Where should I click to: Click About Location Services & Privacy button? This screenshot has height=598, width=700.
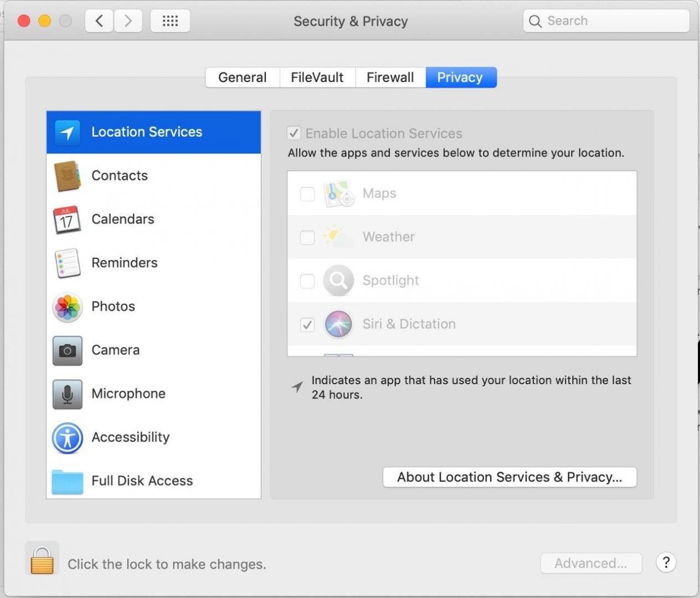(x=509, y=477)
